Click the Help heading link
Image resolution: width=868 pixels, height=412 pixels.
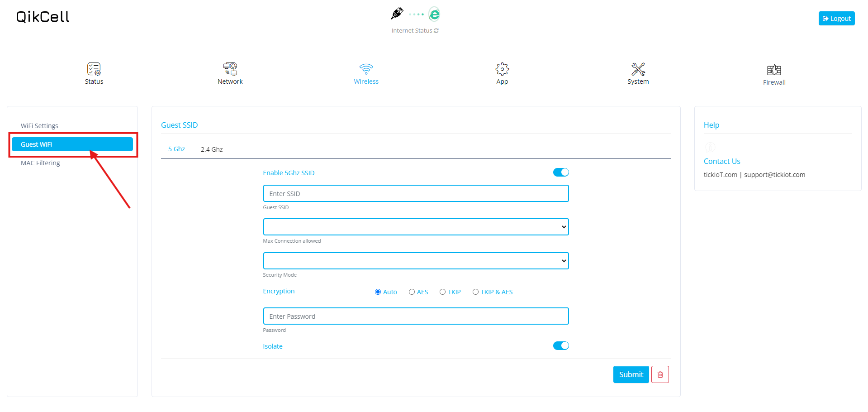(711, 125)
